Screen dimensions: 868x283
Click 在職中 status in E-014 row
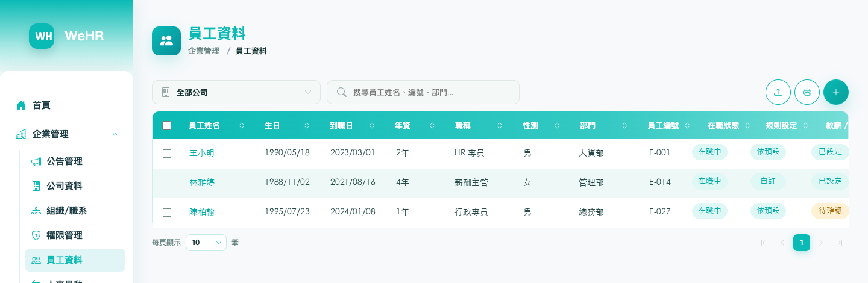click(x=709, y=181)
